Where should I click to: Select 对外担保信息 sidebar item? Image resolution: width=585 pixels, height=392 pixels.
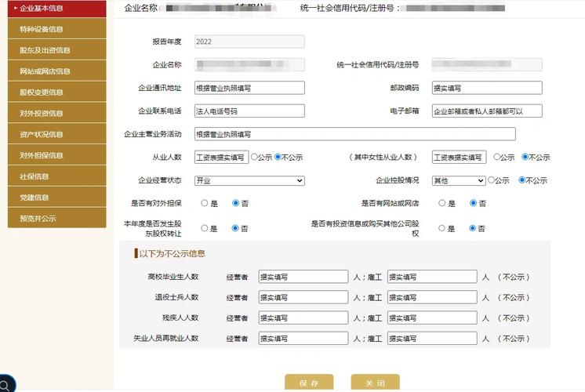[x=56, y=155]
